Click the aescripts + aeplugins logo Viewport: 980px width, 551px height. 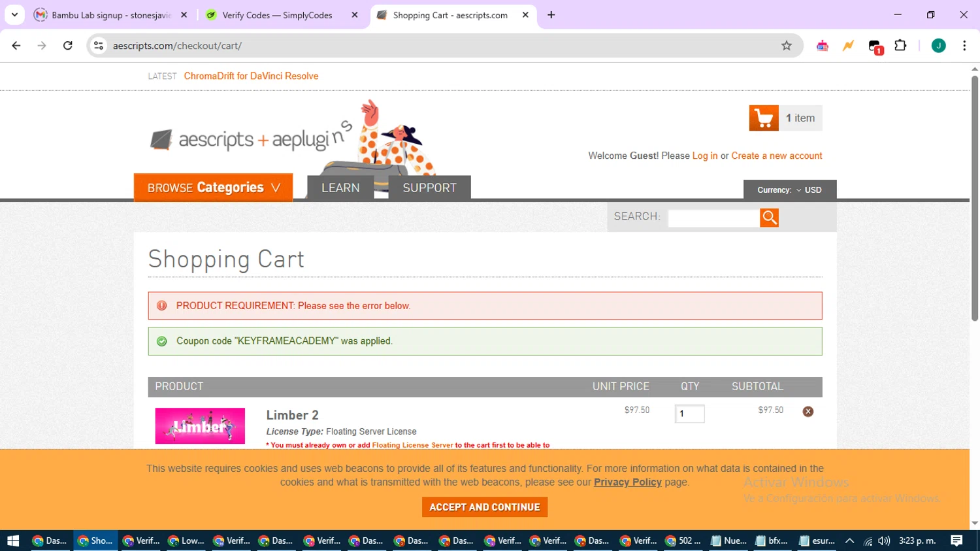(252, 139)
